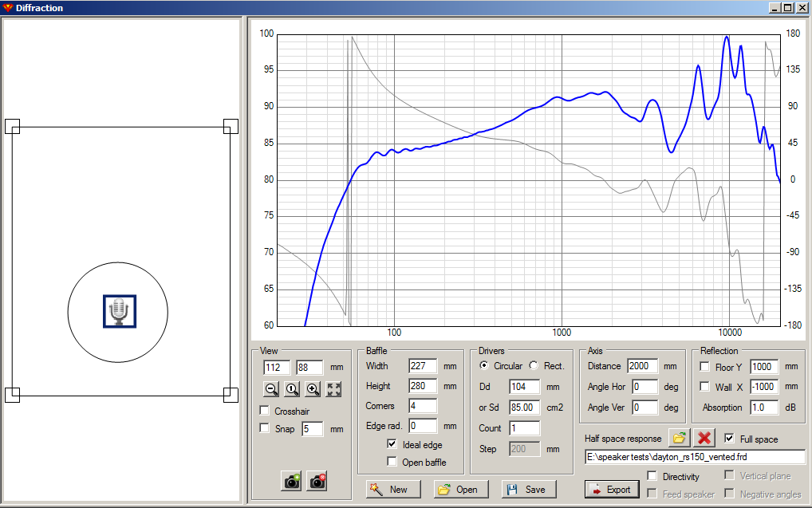The width and height of the screenshot is (812, 508).
Task: Click the Sd area field showing 85.00
Action: pyautogui.click(x=525, y=407)
